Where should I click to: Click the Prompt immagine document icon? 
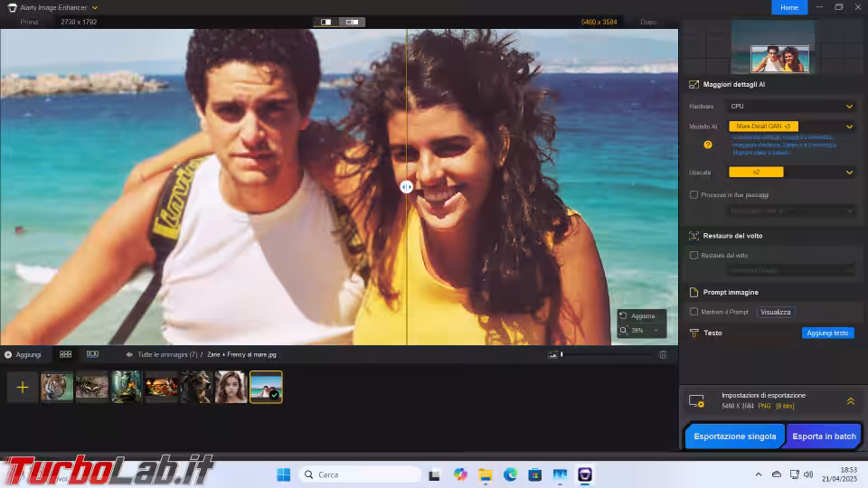[693, 292]
